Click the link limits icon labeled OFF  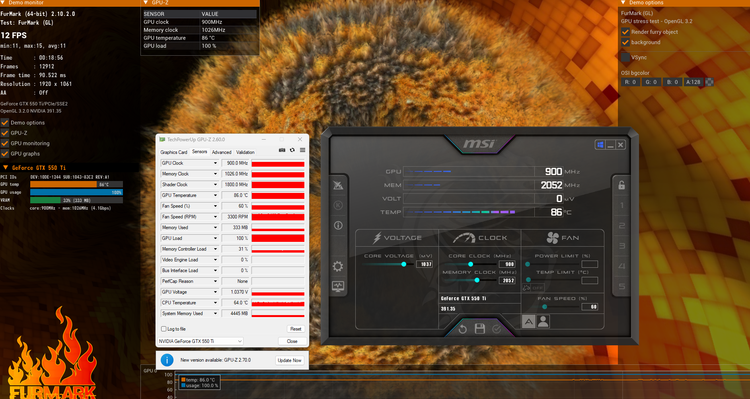[533, 288]
